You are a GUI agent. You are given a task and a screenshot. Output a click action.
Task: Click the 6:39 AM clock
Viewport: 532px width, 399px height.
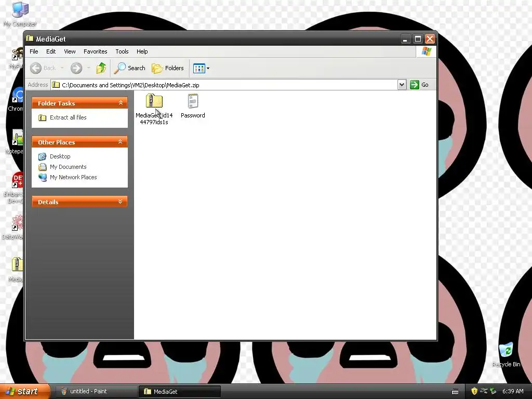click(513, 391)
